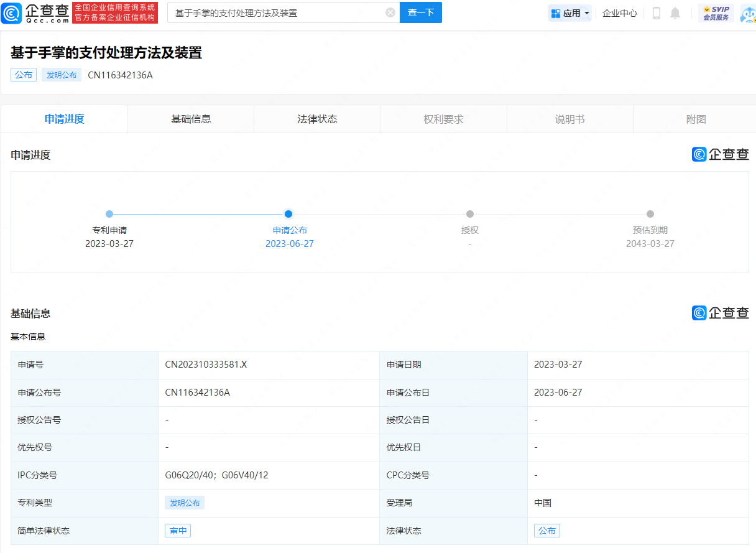This screenshot has width=756, height=553.
Task: Click the IPC value G06Q20/40; G06V40/12
Action: click(216, 475)
